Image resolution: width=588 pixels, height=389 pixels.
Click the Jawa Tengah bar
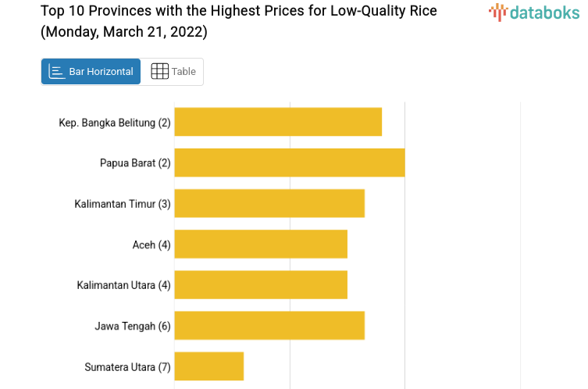(269, 325)
